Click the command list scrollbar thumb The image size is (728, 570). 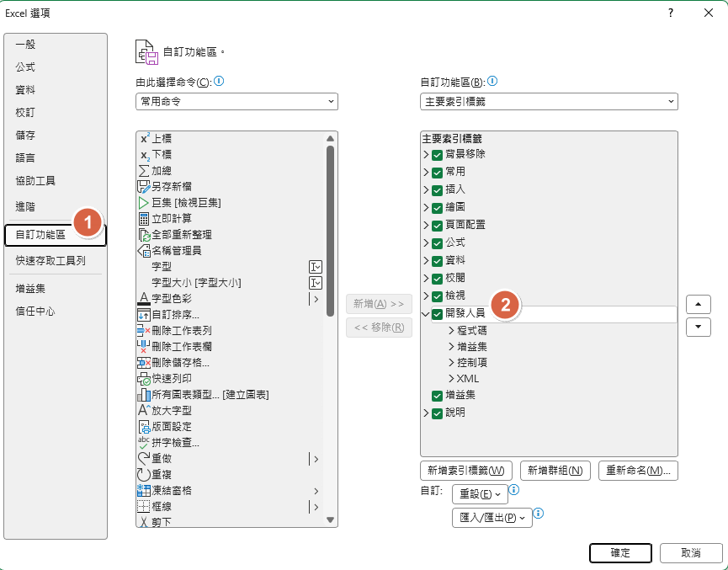(330, 231)
